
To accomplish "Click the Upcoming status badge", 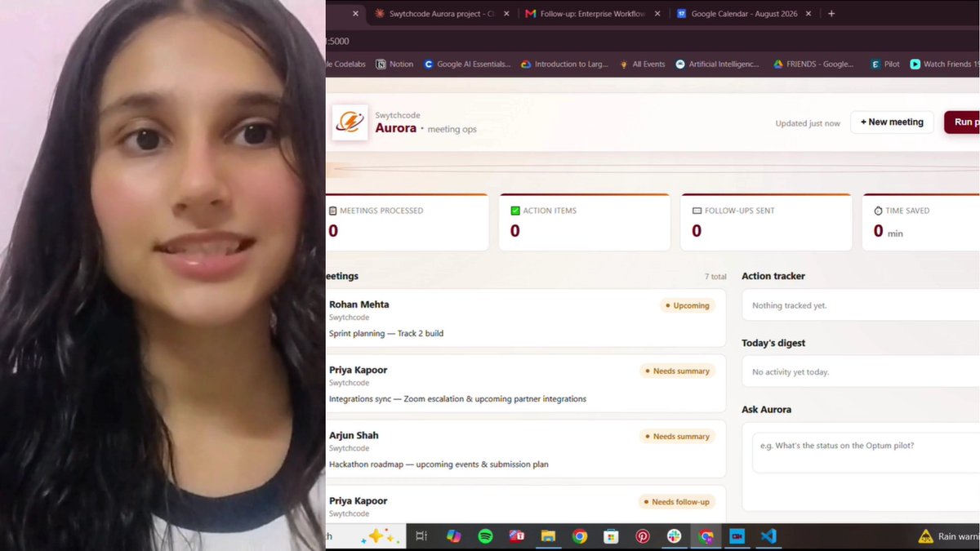I will coord(687,305).
